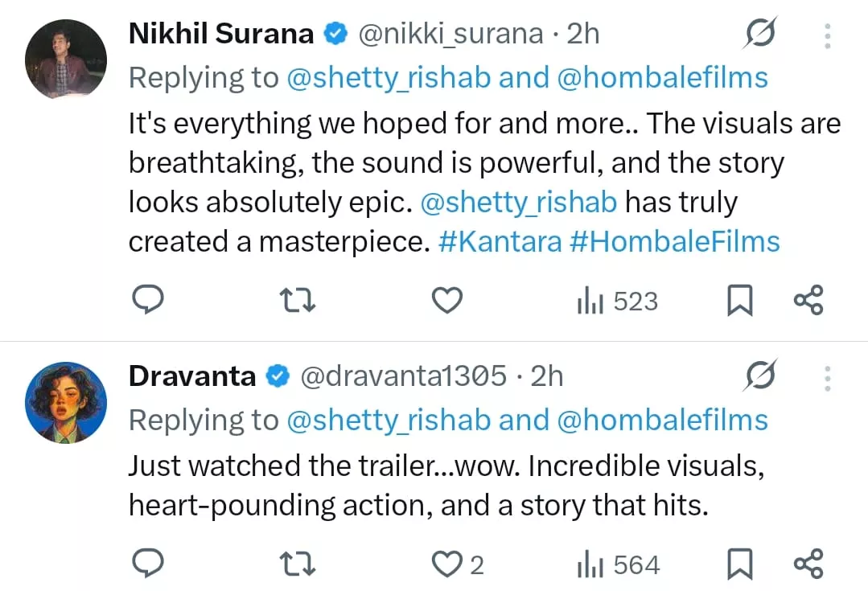The image size is (868, 591).
Task: Share Dravanta's trailer tweet
Action: coord(808,564)
